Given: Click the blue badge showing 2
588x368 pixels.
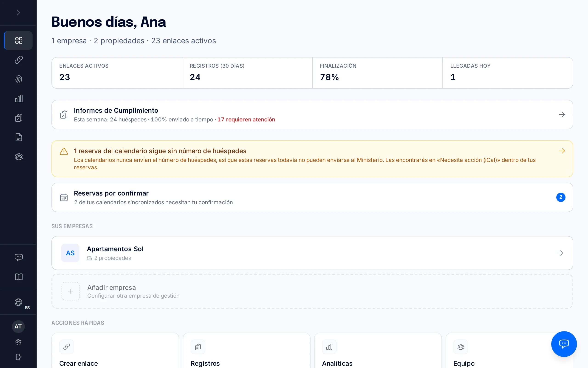Looking at the screenshot, I should click(x=561, y=197).
